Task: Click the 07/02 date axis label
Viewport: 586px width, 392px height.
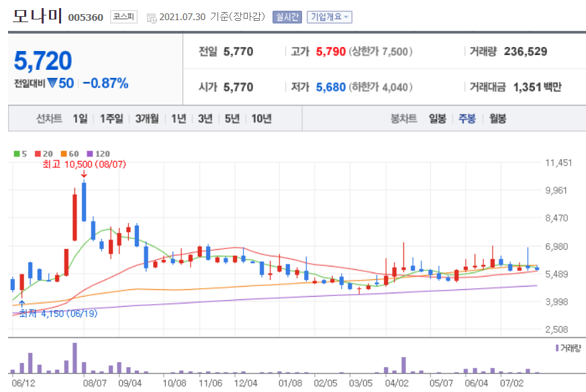Action: (x=511, y=383)
